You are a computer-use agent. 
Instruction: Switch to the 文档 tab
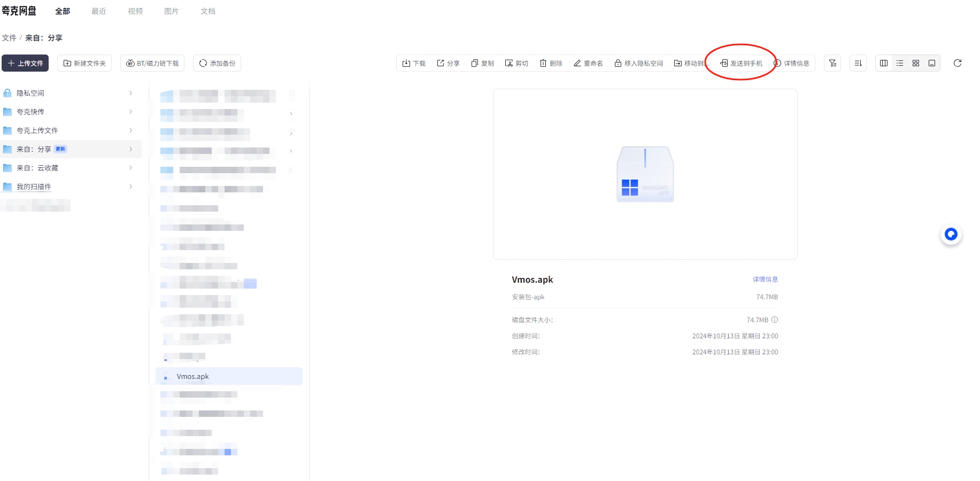(x=208, y=11)
